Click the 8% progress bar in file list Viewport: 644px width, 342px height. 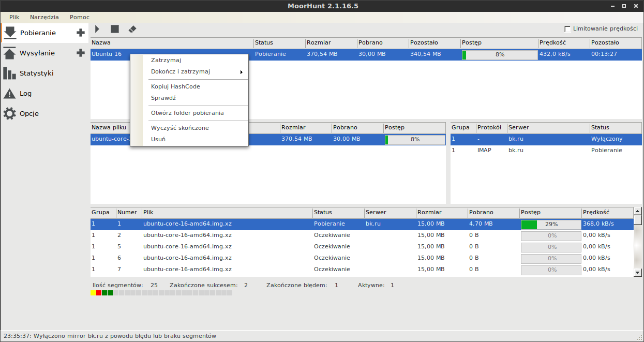415,139
